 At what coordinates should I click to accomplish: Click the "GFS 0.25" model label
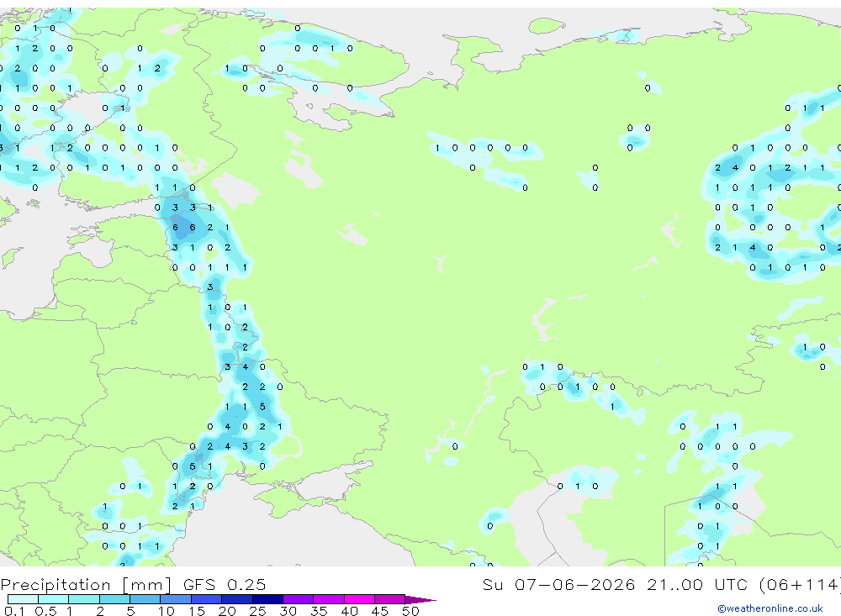click(x=225, y=584)
